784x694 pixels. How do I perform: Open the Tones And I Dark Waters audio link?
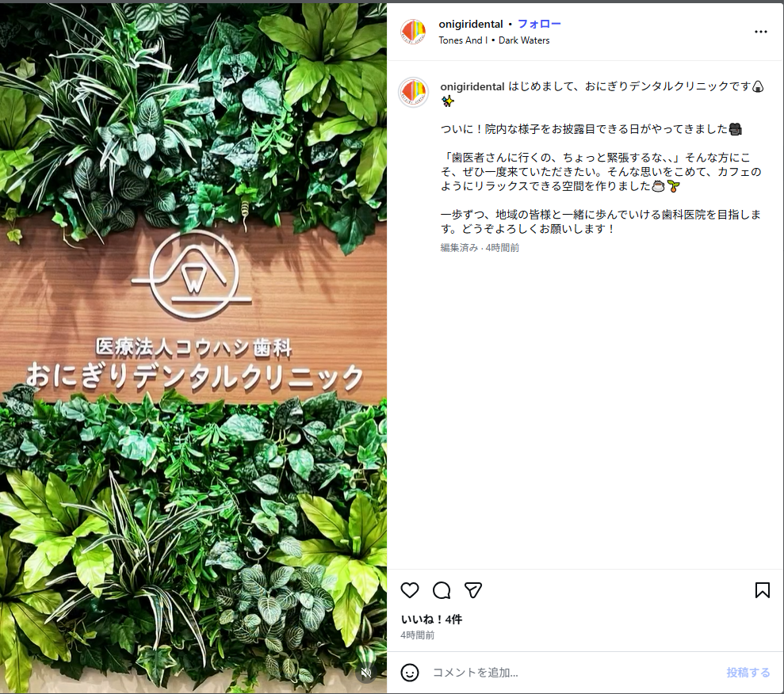click(x=494, y=40)
